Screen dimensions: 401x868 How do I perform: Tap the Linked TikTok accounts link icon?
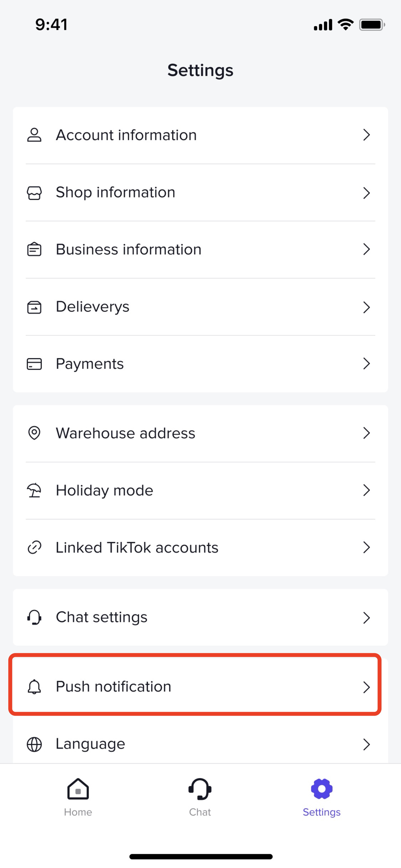tap(34, 548)
